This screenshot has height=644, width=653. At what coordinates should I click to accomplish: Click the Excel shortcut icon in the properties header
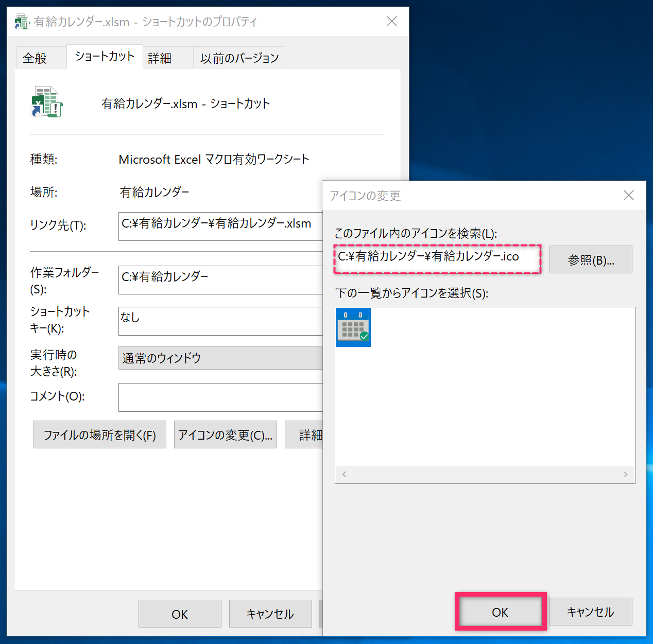point(46,102)
